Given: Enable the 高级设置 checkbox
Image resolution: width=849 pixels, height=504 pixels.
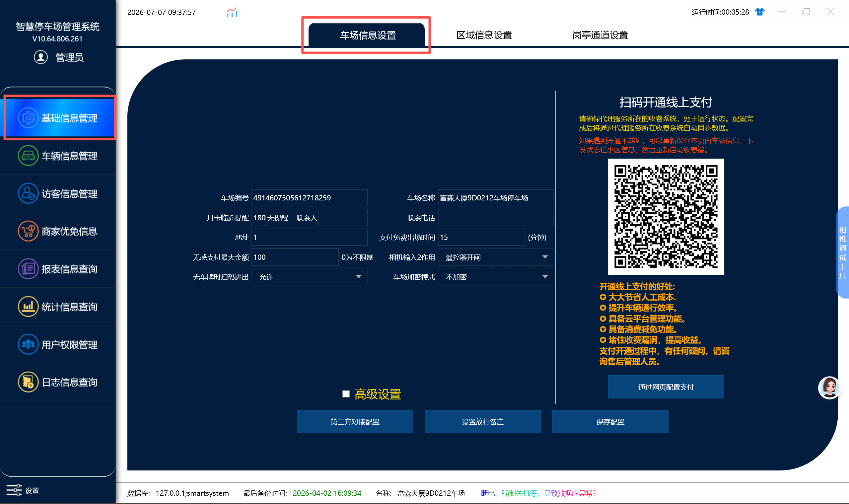Looking at the screenshot, I should [x=346, y=394].
